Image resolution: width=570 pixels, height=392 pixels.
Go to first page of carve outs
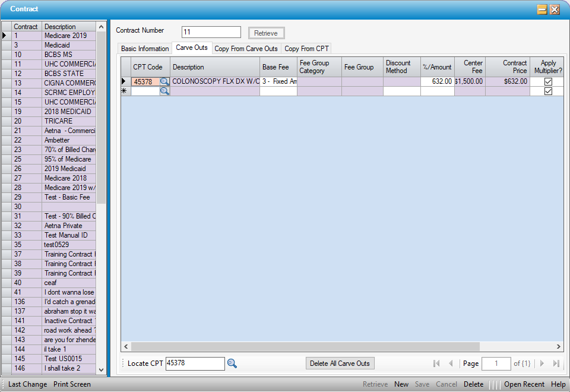436,363
